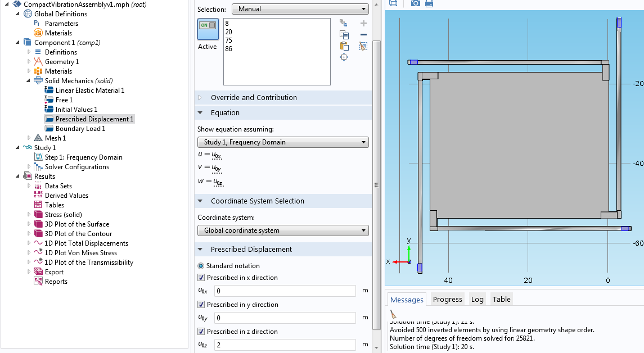The image size is (644, 353).
Task: Click the copy selection icon
Action: click(344, 35)
